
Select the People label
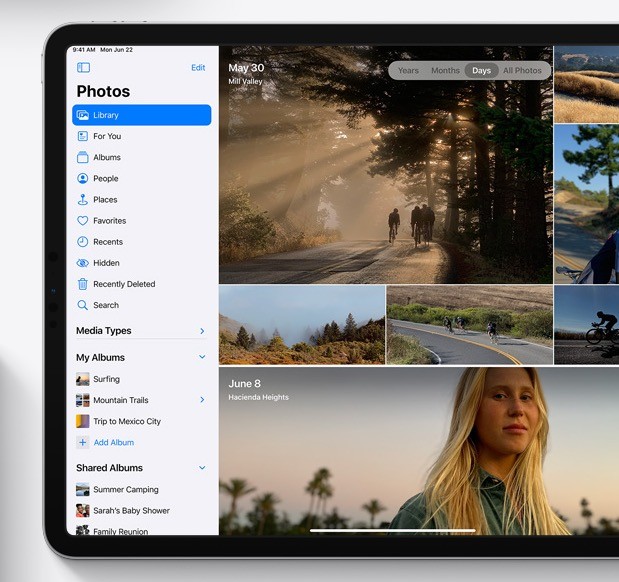[106, 178]
